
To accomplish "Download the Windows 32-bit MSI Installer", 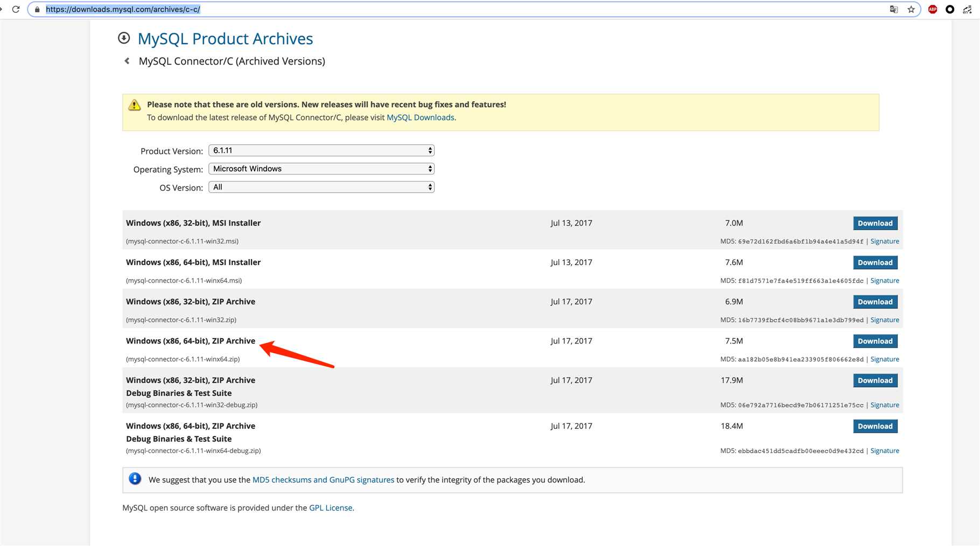I will tap(875, 223).
